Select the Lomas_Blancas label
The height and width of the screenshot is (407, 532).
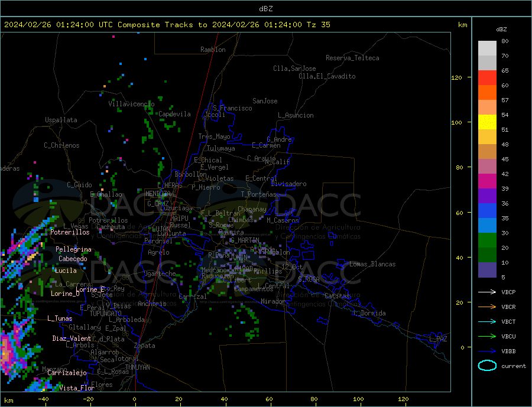point(372,264)
